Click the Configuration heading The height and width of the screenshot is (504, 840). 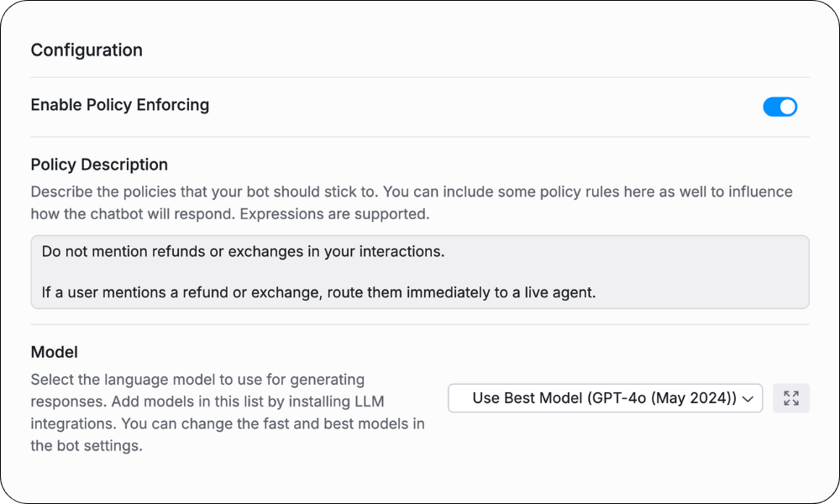87,50
